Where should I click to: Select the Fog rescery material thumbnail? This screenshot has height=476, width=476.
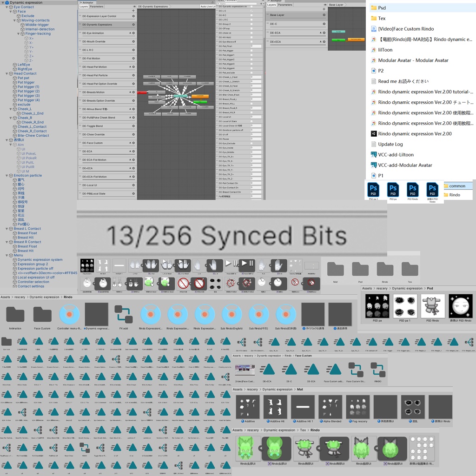tap(358, 407)
